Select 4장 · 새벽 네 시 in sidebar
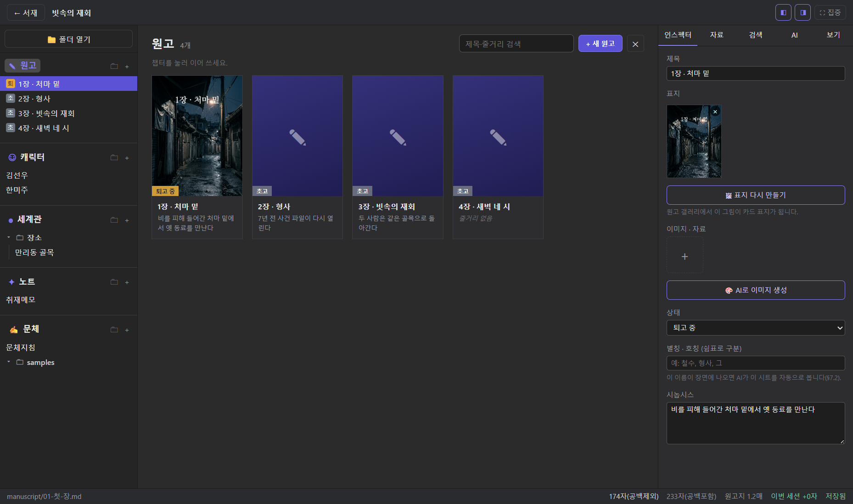 69,128
